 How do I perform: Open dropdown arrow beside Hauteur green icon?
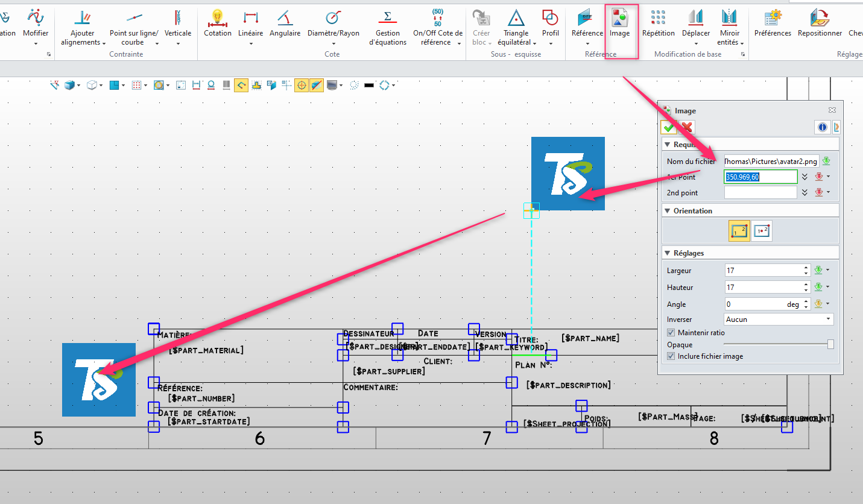[x=828, y=287]
